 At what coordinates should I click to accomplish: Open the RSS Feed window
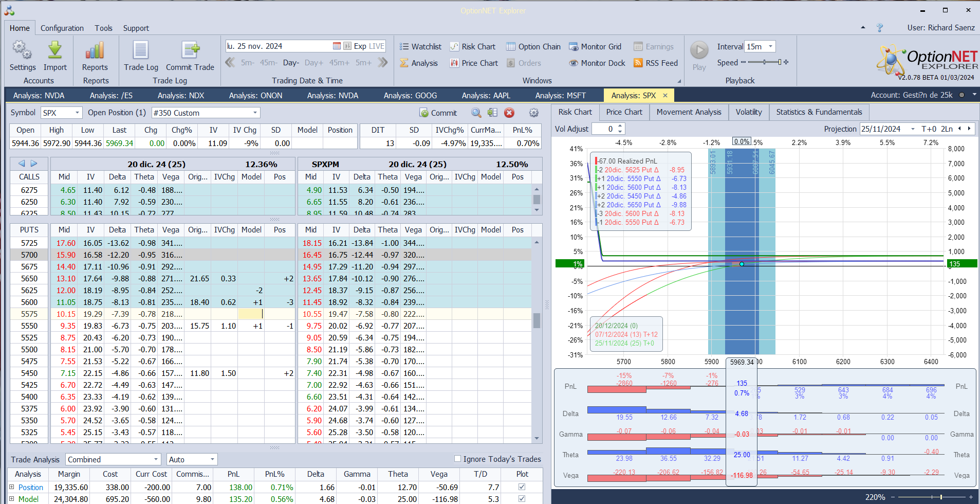656,63
